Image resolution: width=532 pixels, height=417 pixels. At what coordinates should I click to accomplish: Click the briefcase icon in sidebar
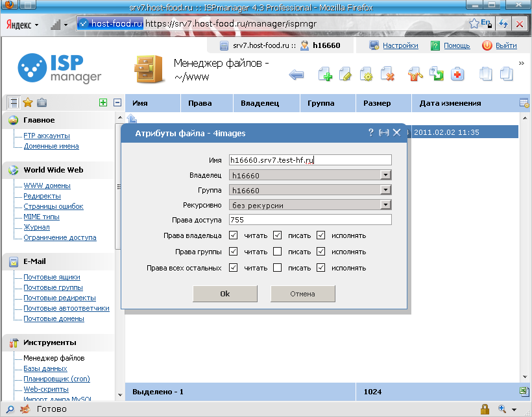click(x=42, y=102)
